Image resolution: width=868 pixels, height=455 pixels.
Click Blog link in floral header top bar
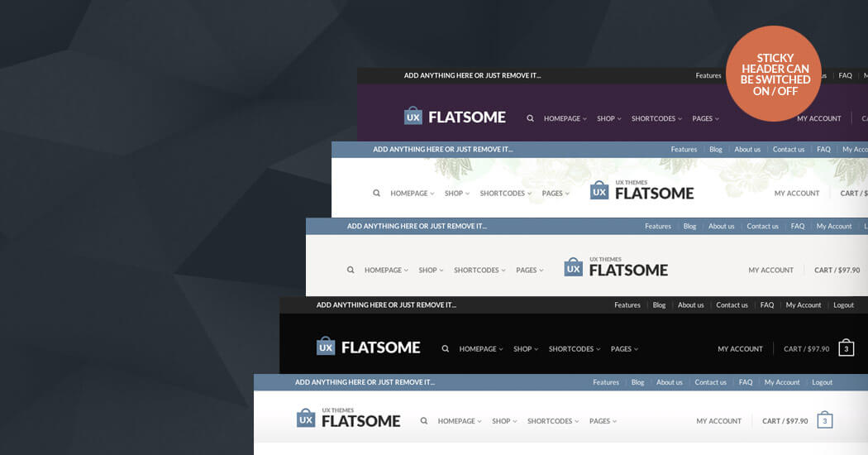tap(716, 149)
